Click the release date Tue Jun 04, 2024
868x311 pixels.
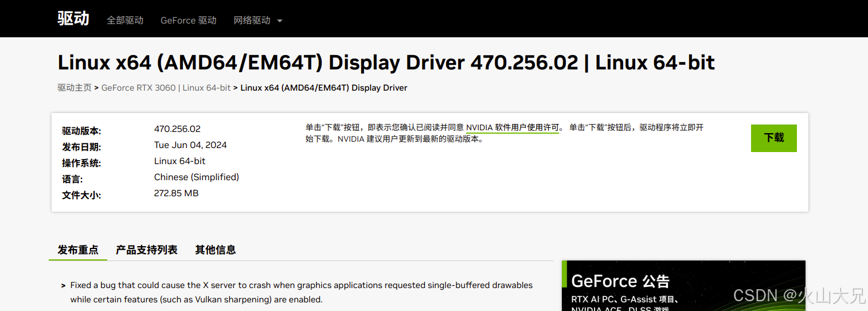[x=190, y=145]
